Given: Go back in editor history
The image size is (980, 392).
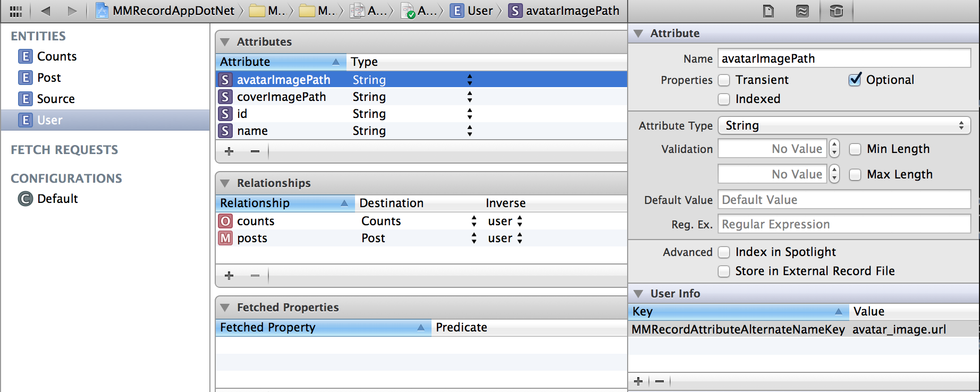Looking at the screenshot, I should pos(46,11).
